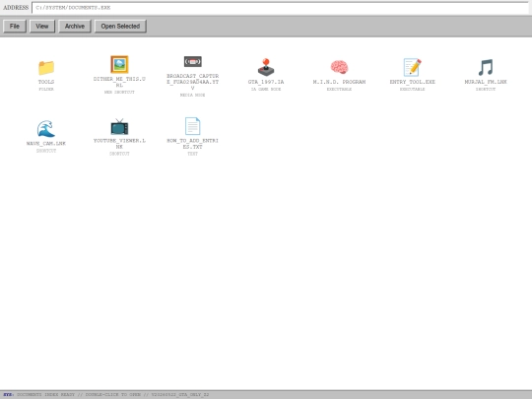Select the ENTRY_TOOL.EXE notepad-and-pencil icon
Screen dimensions: 532x399
pos(412,67)
